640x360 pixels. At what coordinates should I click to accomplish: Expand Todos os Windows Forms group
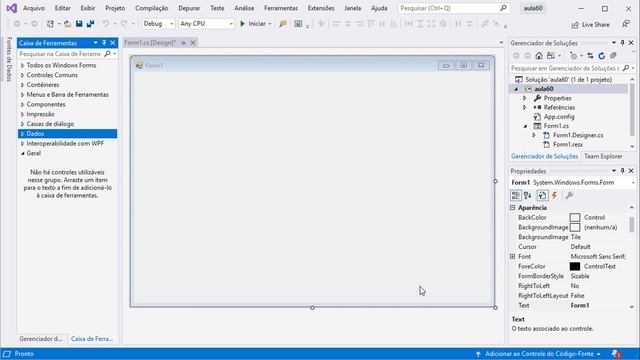tap(22, 65)
